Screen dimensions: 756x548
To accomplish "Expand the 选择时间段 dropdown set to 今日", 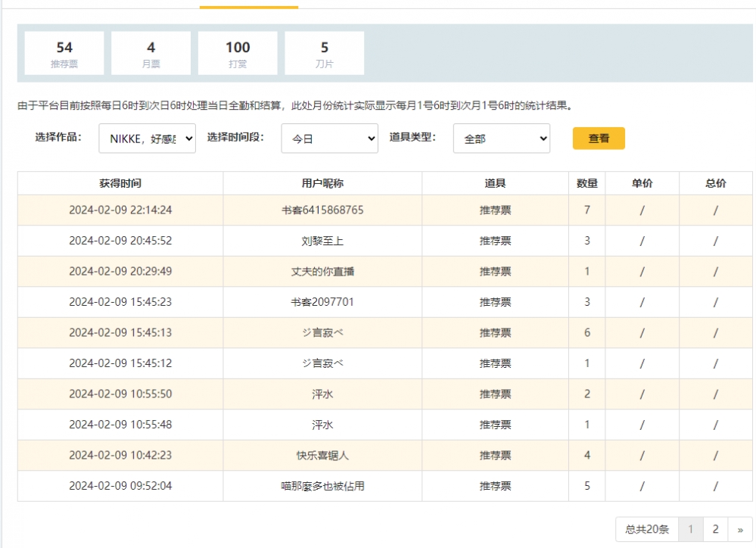I will pos(329,139).
